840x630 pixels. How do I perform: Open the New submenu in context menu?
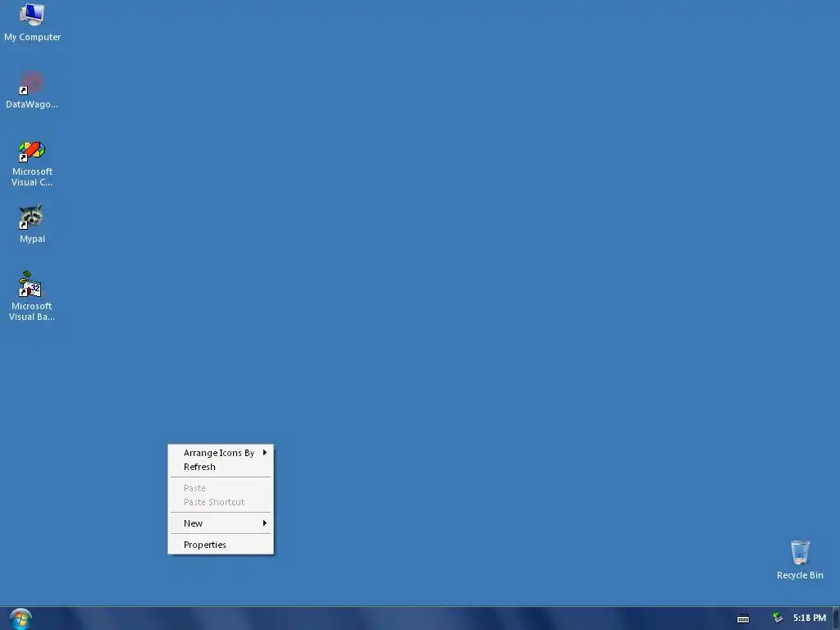coord(221,523)
